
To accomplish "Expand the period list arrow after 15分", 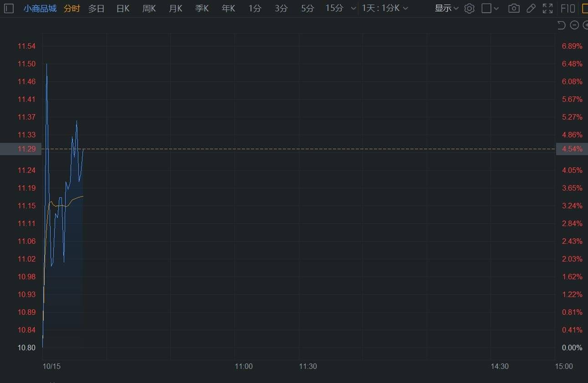I will [x=353, y=9].
